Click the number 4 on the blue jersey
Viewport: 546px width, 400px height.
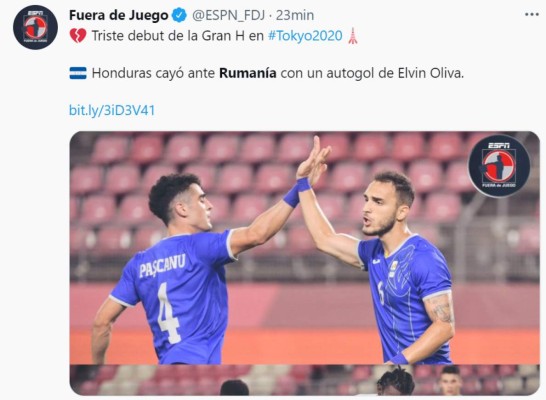168,313
